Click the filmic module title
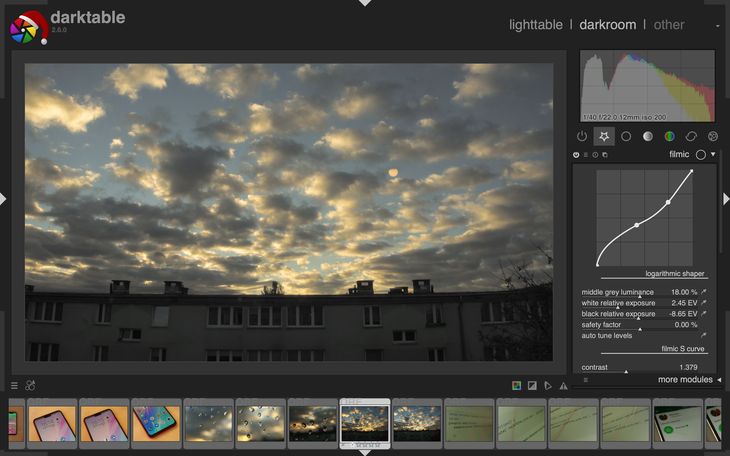 click(679, 154)
